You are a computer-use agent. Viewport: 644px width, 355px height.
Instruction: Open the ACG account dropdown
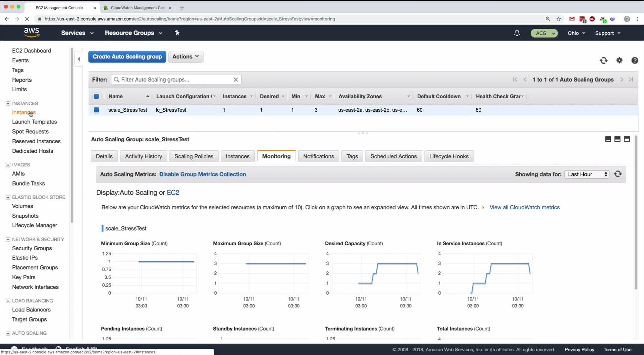point(544,33)
